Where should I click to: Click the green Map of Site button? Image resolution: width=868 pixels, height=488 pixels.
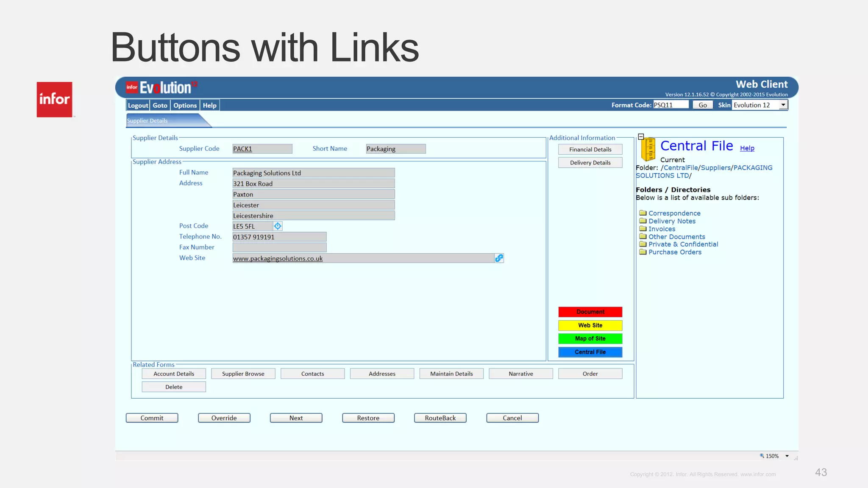coord(590,338)
